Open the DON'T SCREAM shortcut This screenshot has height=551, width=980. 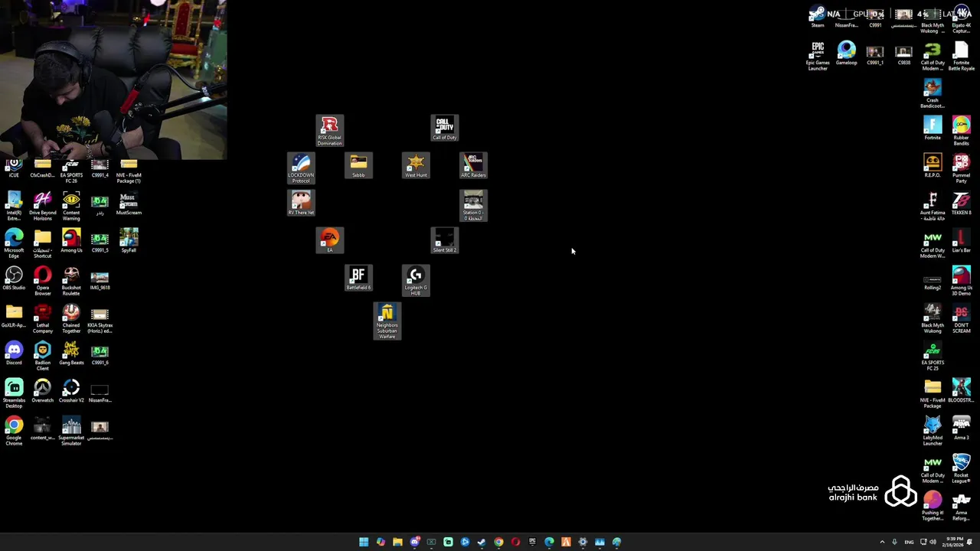click(961, 318)
